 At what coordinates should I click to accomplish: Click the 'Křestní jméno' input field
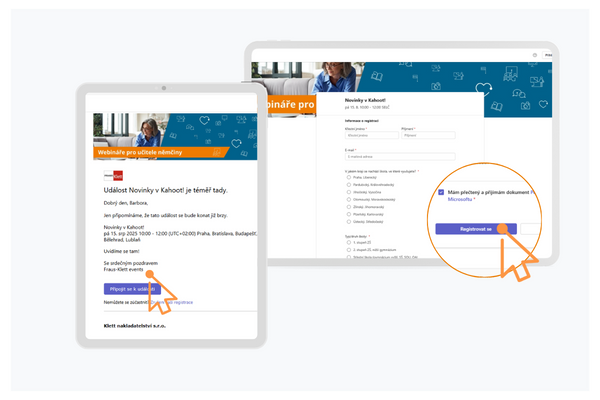tap(371, 134)
